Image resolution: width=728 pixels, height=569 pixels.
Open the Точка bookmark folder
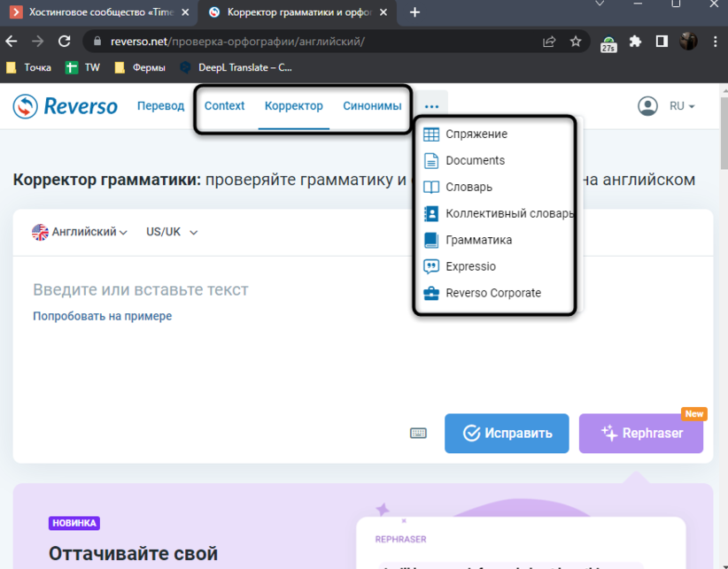coord(29,68)
